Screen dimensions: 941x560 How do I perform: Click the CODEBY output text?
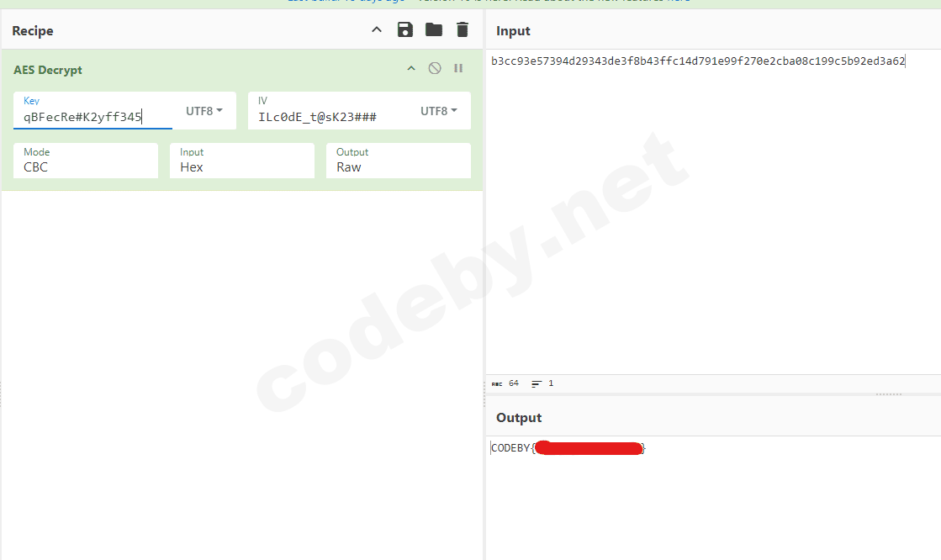tap(567, 448)
